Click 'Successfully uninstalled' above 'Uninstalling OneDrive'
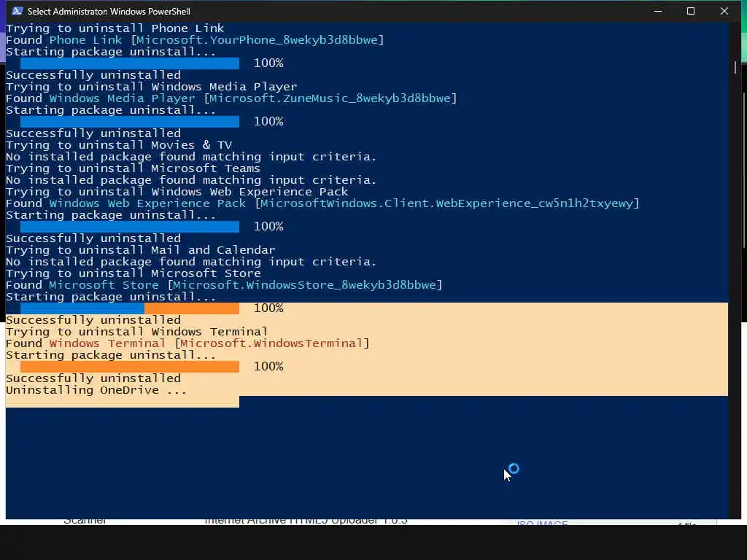747x560 pixels. 93,378
